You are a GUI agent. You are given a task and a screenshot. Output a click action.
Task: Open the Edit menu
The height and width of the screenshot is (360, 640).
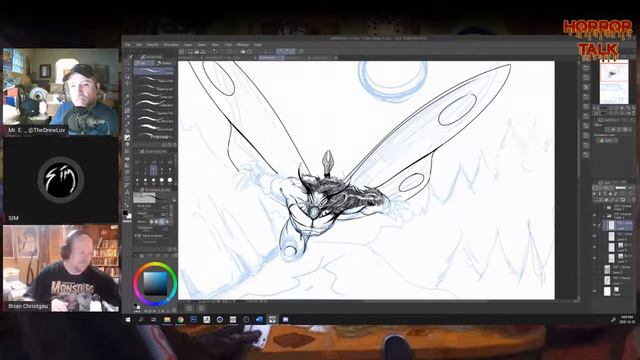click(138, 45)
